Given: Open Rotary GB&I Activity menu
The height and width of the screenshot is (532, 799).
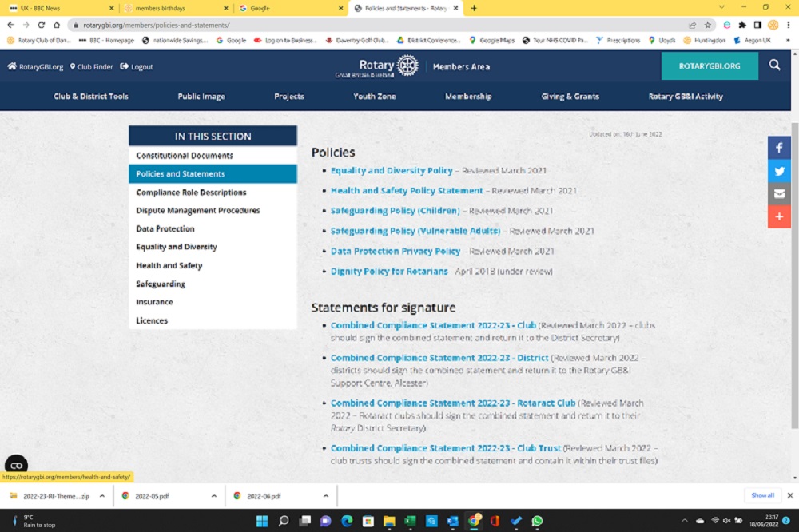Looking at the screenshot, I should [x=686, y=97].
